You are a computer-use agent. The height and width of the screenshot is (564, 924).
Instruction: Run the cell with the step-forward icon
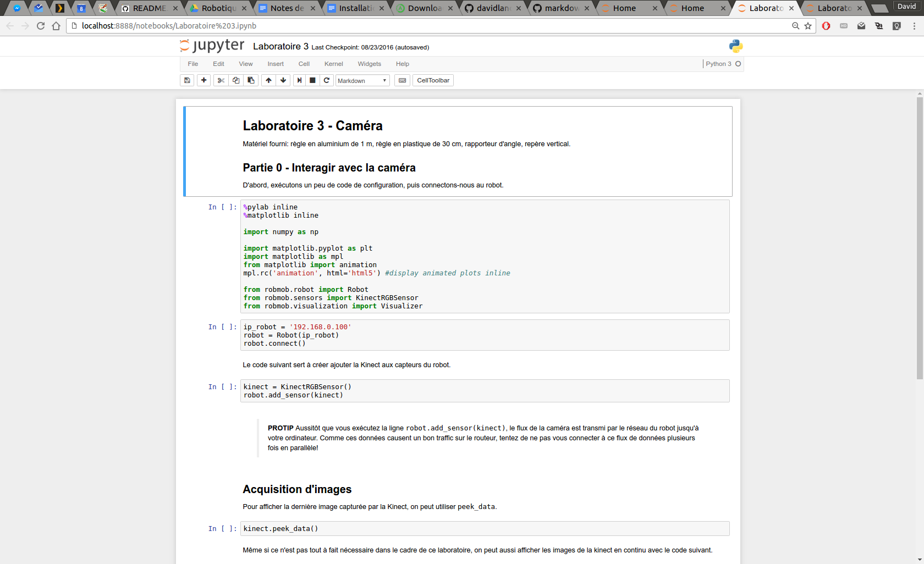(299, 80)
